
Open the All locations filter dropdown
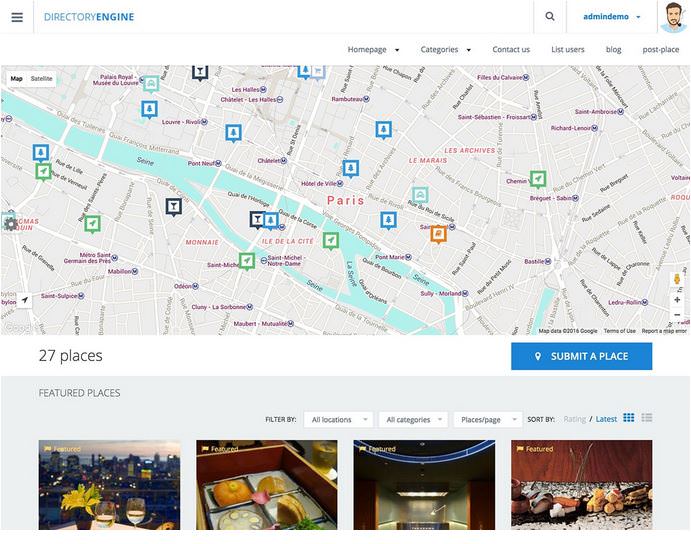[338, 420]
